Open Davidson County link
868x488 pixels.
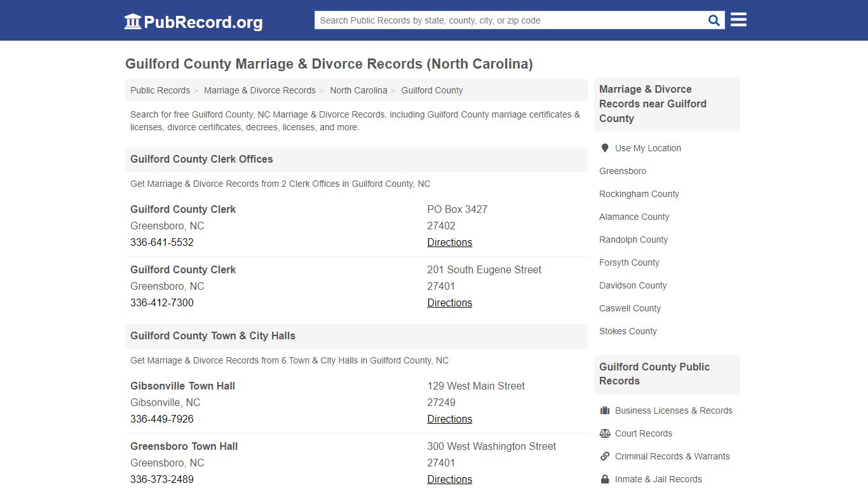tap(633, 285)
